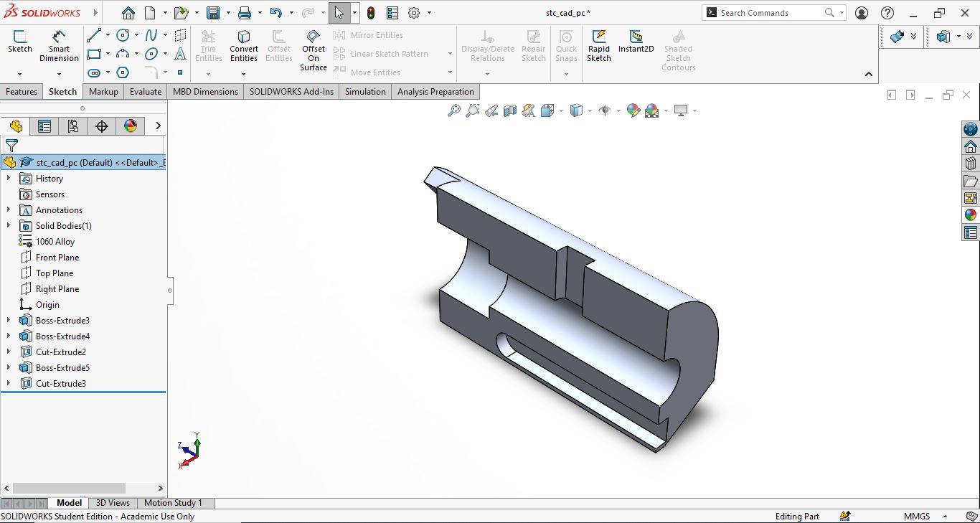This screenshot has width=980, height=523.
Task: Open the DimXpertManager tab
Action: click(x=102, y=126)
